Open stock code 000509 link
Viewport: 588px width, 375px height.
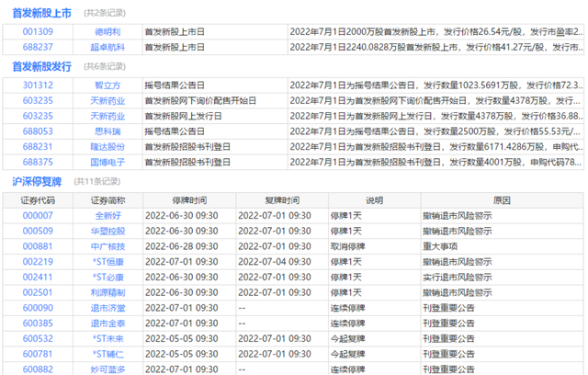pyautogui.click(x=38, y=232)
